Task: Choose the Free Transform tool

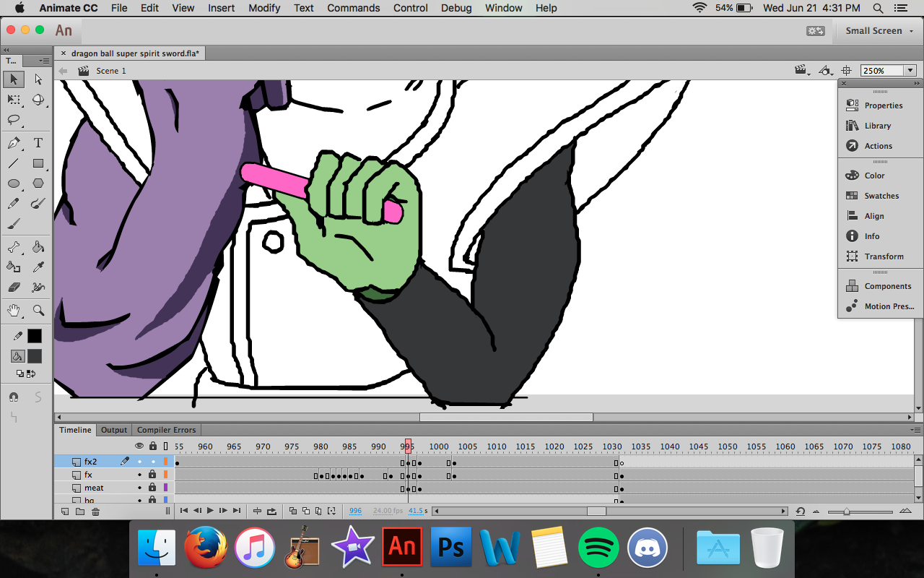Action: pyautogui.click(x=13, y=100)
